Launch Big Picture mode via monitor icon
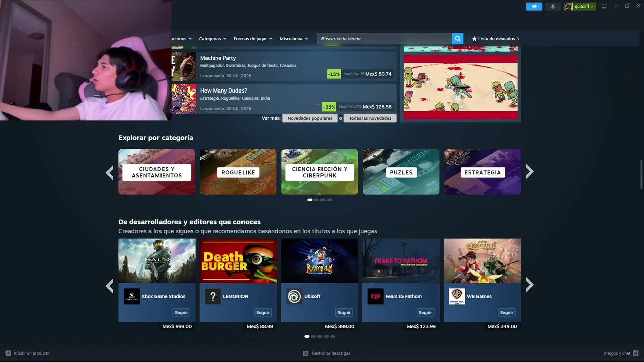The image size is (644, 362). click(604, 6)
